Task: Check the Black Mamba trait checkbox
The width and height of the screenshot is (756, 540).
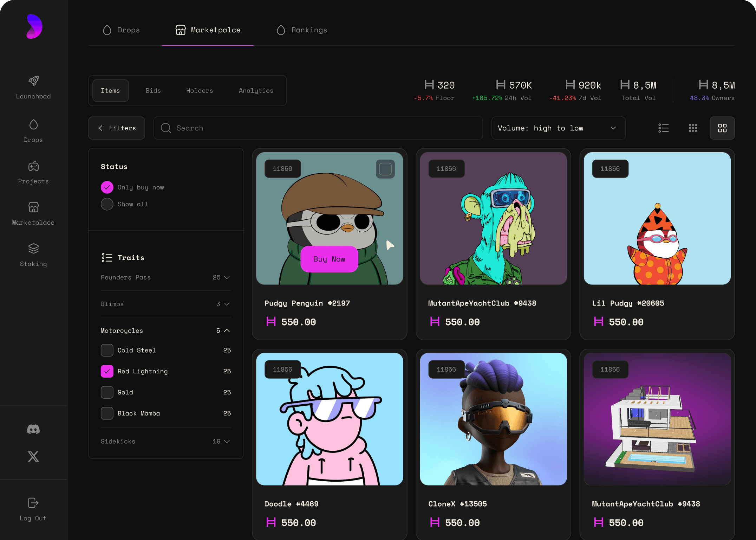Action: click(x=107, y=413)
